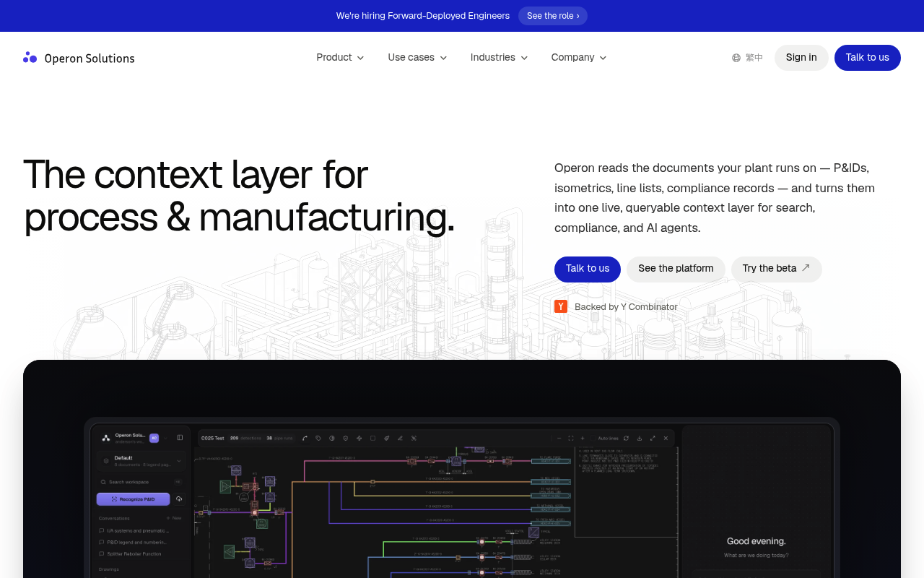The image size is (924, 578).
Task: Click the fit-to-screen icon
Action: point(571,438)
